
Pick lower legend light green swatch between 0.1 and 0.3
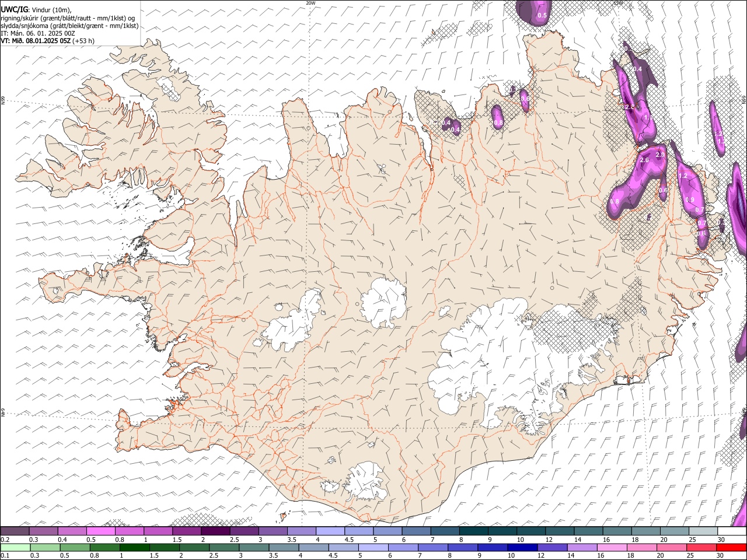[15, 547]
